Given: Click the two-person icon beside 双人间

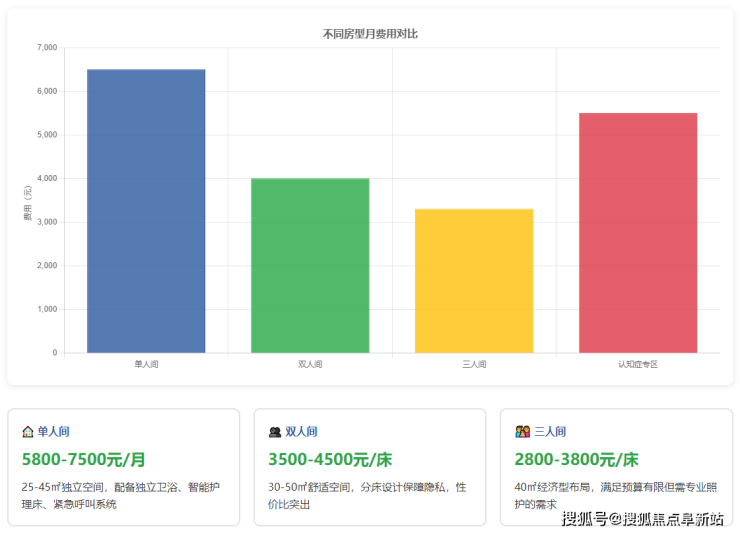Looking at the screenshot, I should point(275,432).
